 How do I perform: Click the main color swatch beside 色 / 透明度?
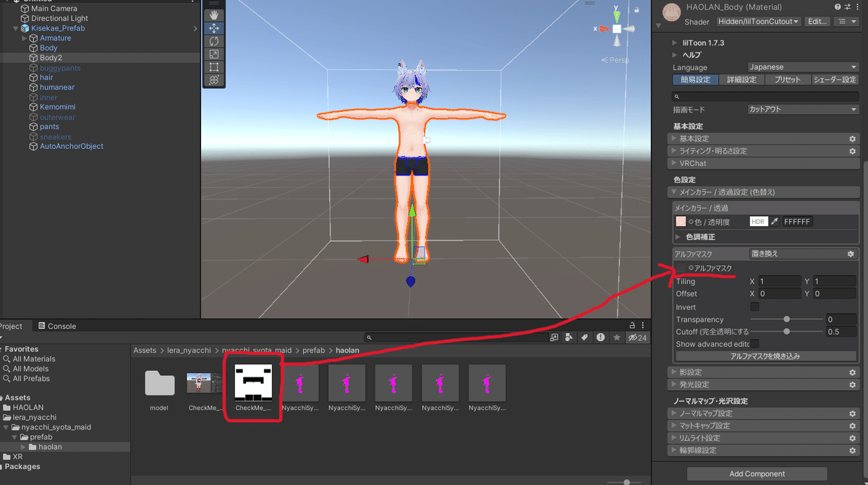[x=681, y=222]
